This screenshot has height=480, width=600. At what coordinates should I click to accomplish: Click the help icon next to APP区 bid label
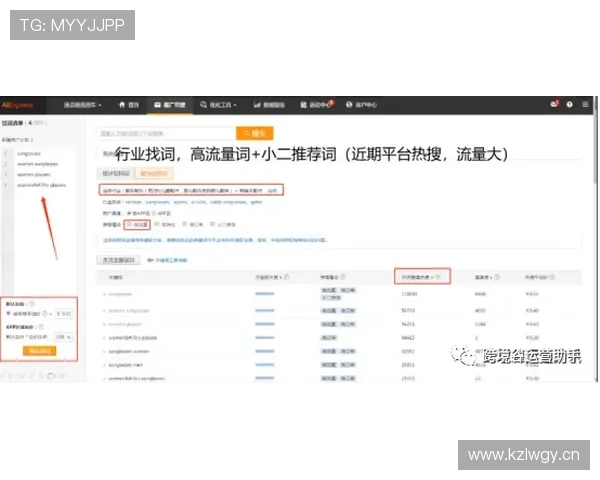pyautogui.click(x=41, y=327)
